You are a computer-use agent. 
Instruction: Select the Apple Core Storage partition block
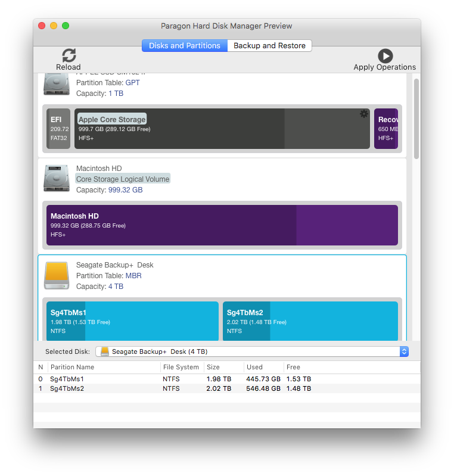[x=222, y=129]
